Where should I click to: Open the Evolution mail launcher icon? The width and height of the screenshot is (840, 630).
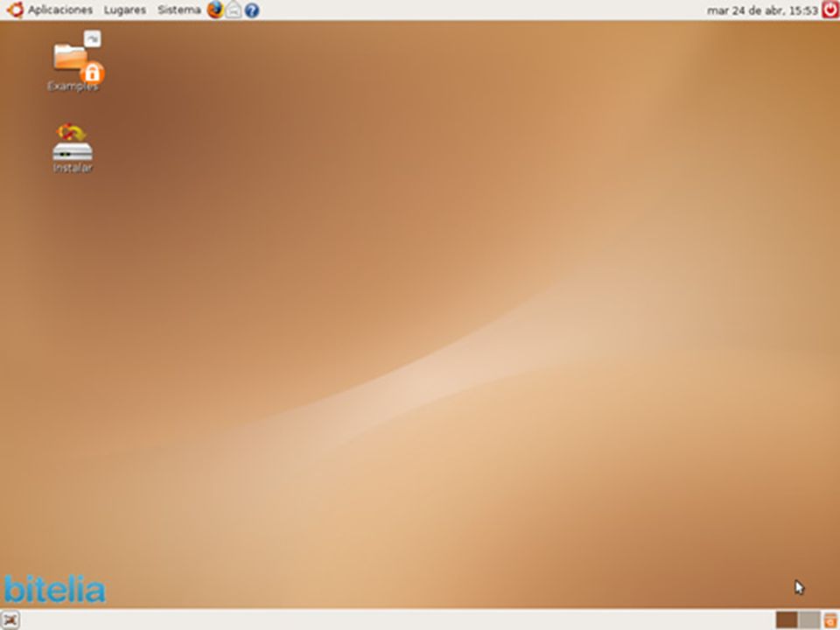tap(233, 10)
